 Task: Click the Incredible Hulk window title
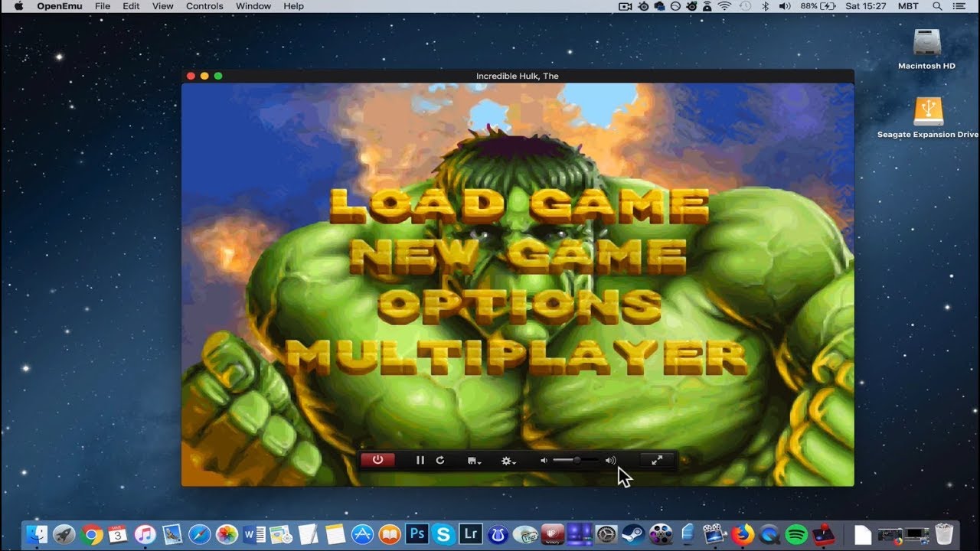tap(518, 76)
